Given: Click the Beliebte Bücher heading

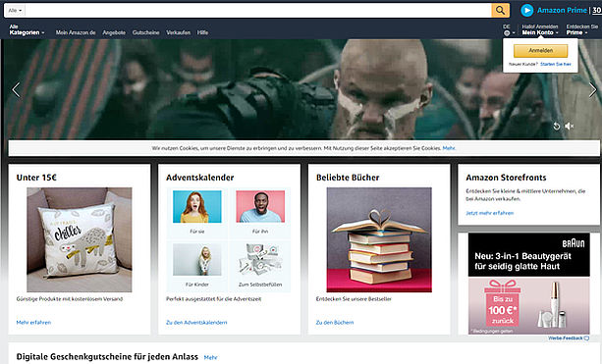Looking at the screenshot, I should coord(348,178).
